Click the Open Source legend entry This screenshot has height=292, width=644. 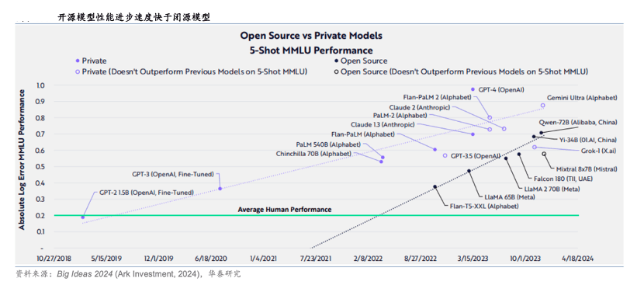click(360, 61)
